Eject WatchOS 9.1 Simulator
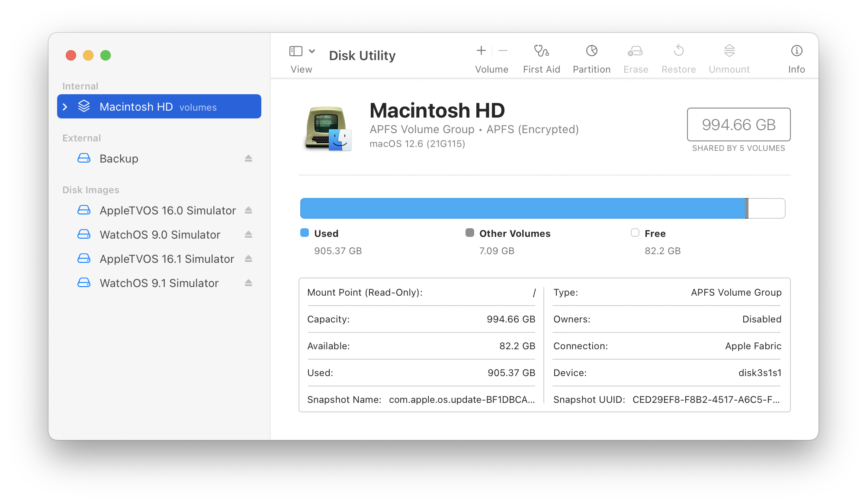 (248, 283)
